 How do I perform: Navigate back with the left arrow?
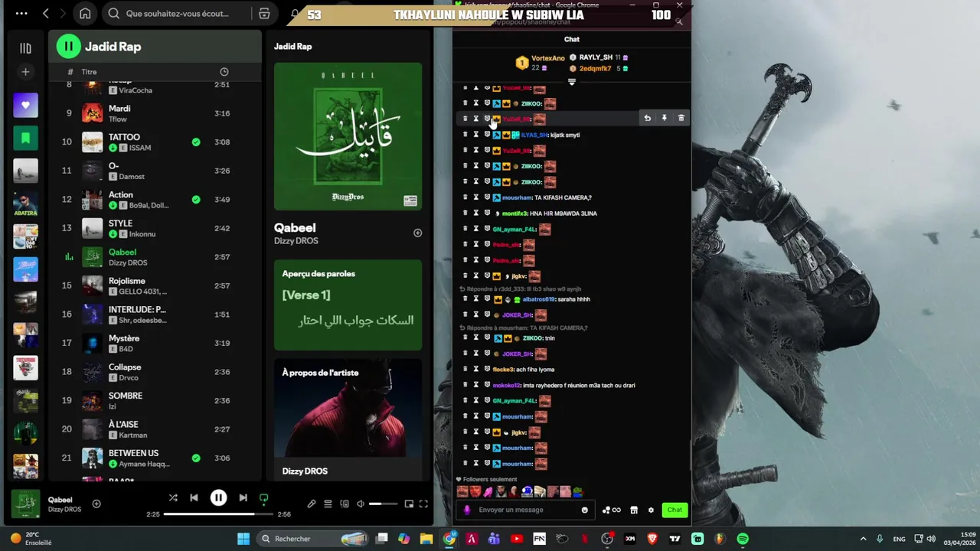[x=46, y=14]
